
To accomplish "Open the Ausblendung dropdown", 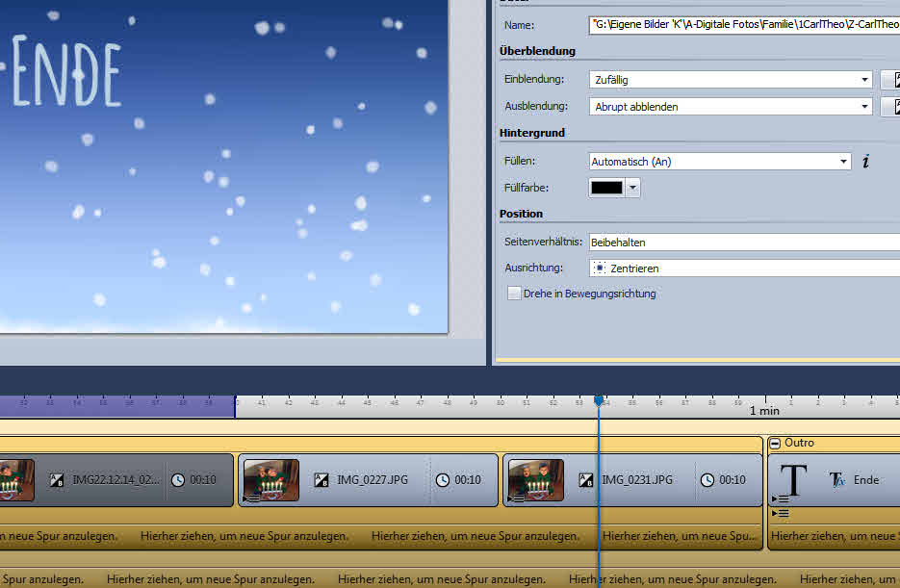I will pyautogui.click(x=864, y=107).
